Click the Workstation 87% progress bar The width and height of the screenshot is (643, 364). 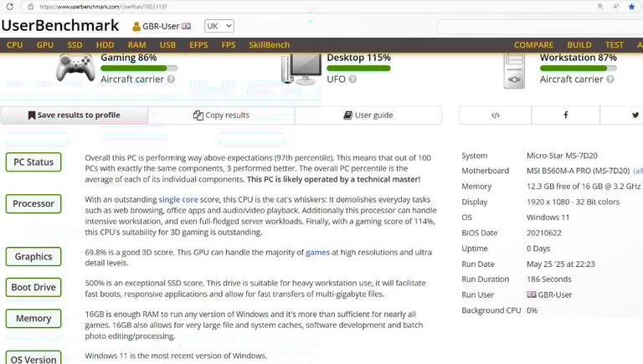(579, 69)
